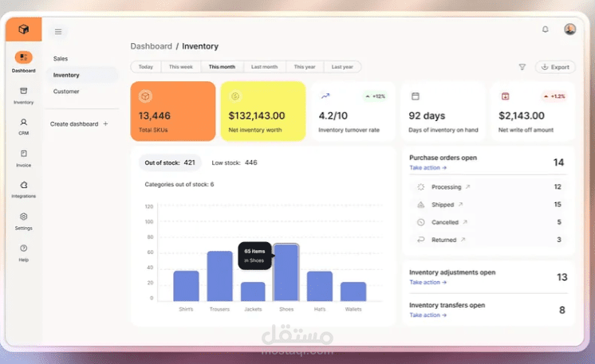Image resolution: width=595 pixels, height=364 pixels.
Task: Click the +12% change badge
Action: (375, 96)
